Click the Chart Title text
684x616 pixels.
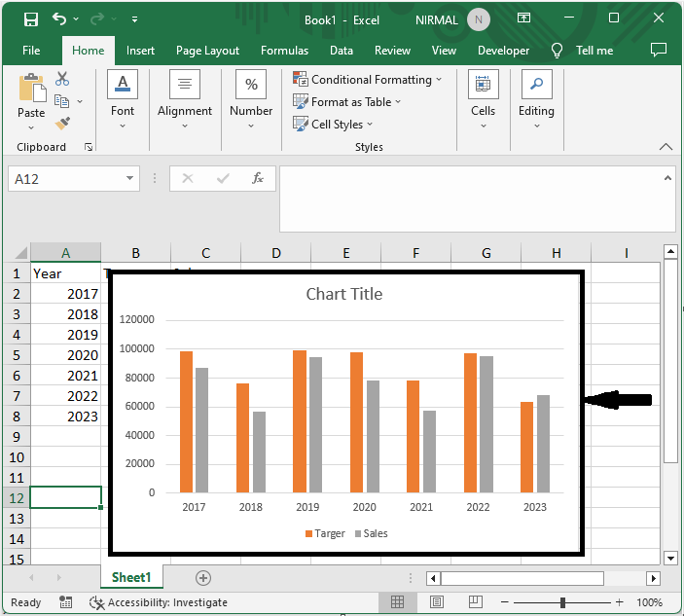(344, 294)
